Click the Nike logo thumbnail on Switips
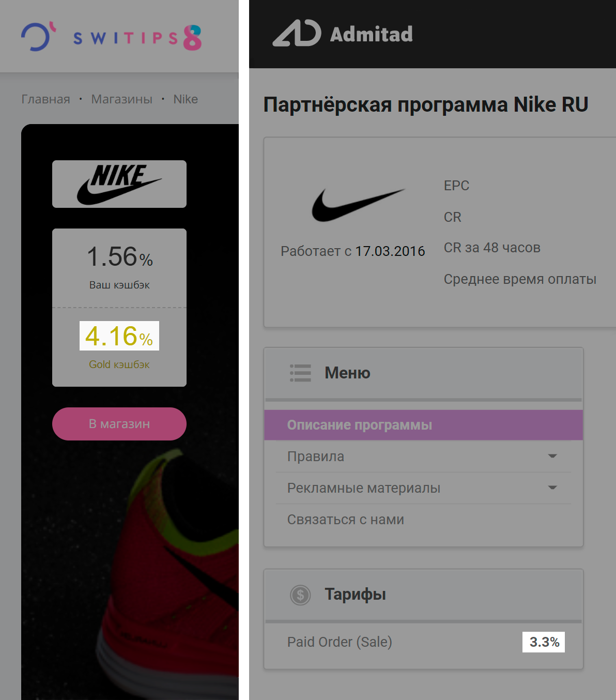 119,184
